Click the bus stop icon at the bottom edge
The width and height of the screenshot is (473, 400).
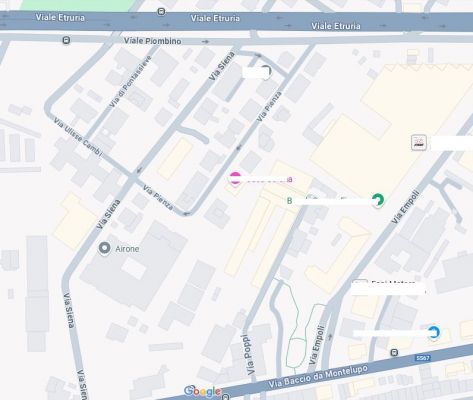point(226,397)
